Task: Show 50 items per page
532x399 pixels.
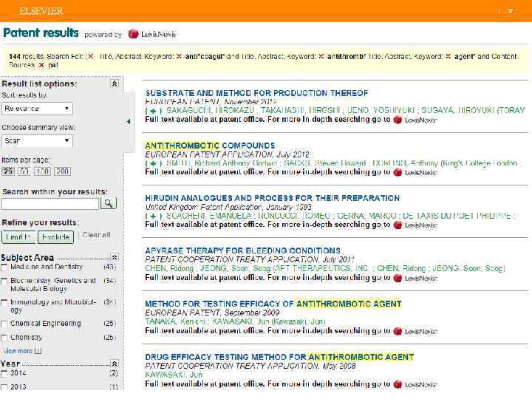Action: coord(24,171)
